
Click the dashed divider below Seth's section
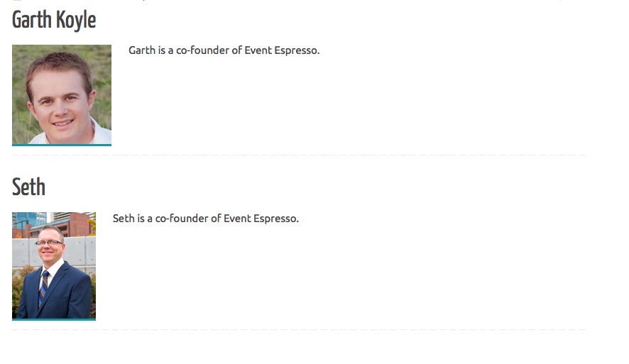tap(299, 329)
